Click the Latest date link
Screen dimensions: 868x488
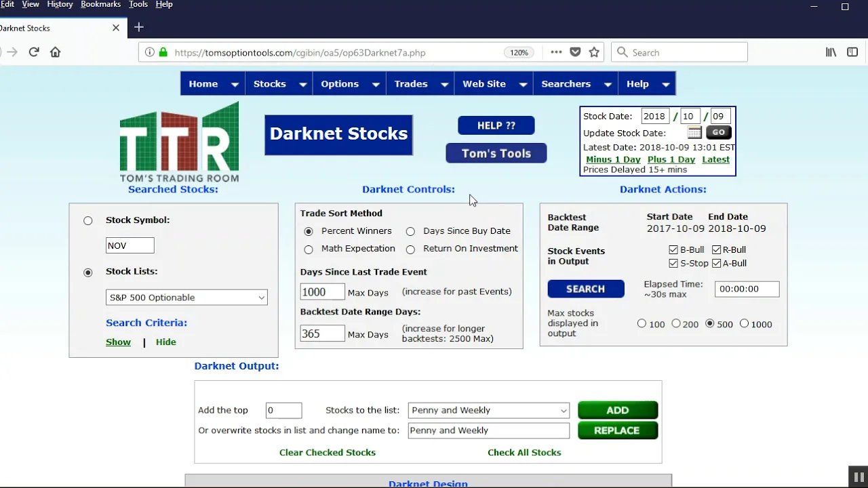(716, 159)
